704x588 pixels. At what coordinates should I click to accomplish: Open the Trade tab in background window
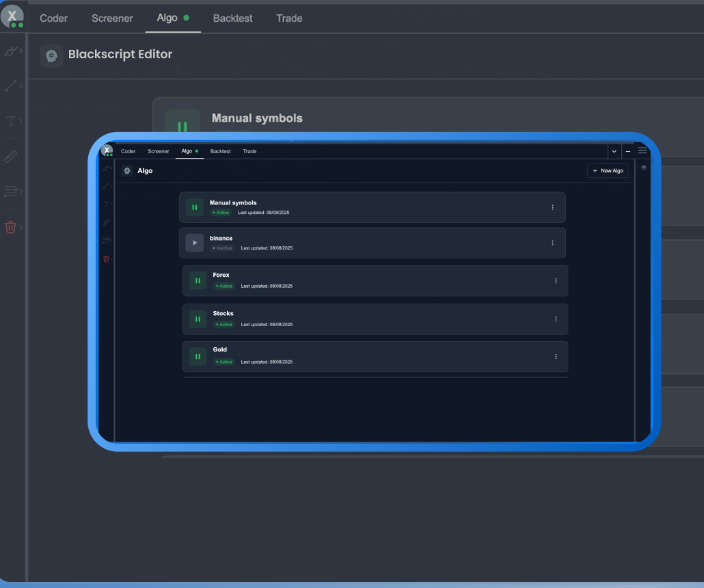(x=289, y=18)
